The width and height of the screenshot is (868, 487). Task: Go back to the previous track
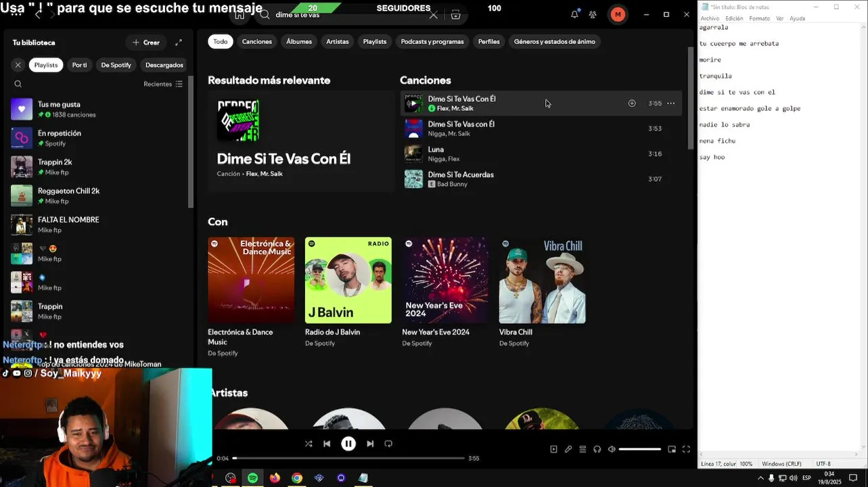[x=327, y=444]
